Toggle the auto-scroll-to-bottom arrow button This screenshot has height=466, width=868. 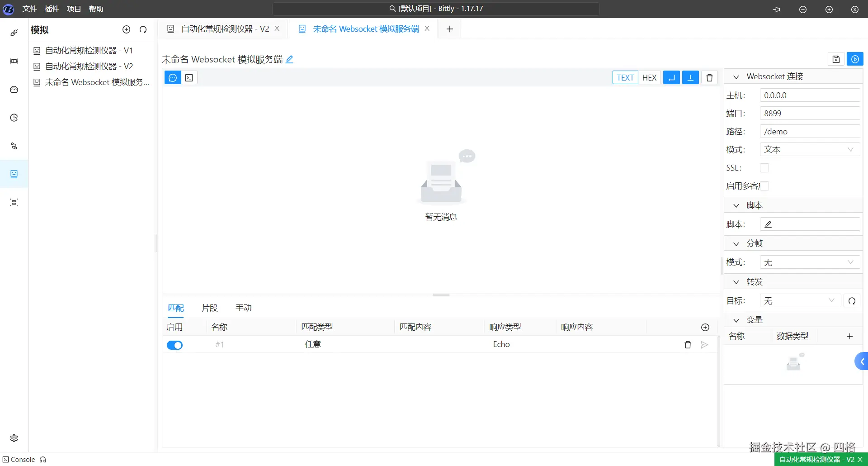click(x=690, y=78)
